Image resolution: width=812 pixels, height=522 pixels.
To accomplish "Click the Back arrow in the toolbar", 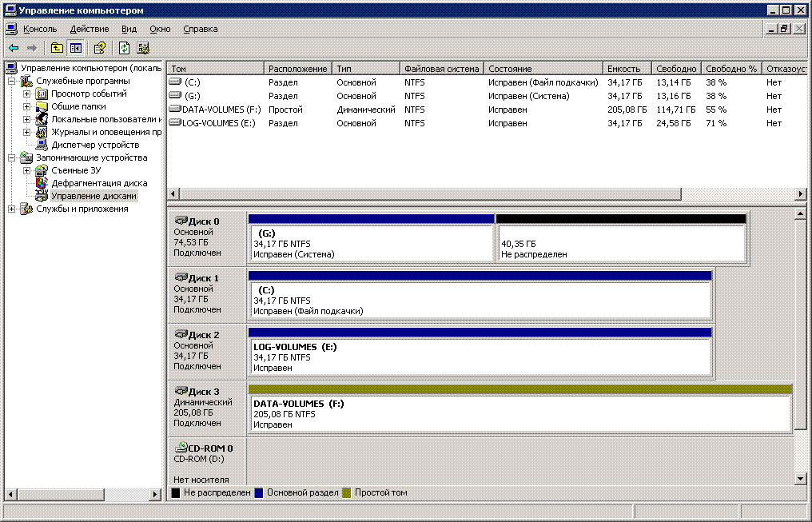I will tap(14, 48).
